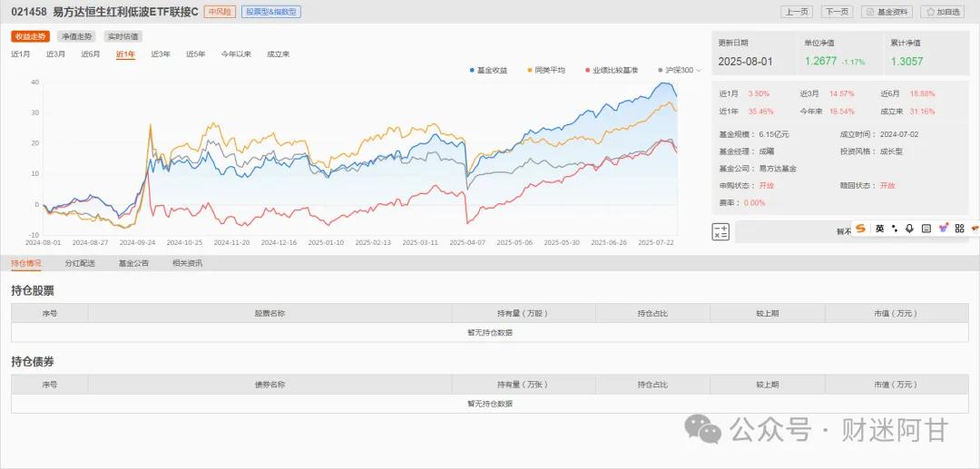980x469 pixels.
Task: Open the 持仓情况 tab
Action: tap(26, 264)
